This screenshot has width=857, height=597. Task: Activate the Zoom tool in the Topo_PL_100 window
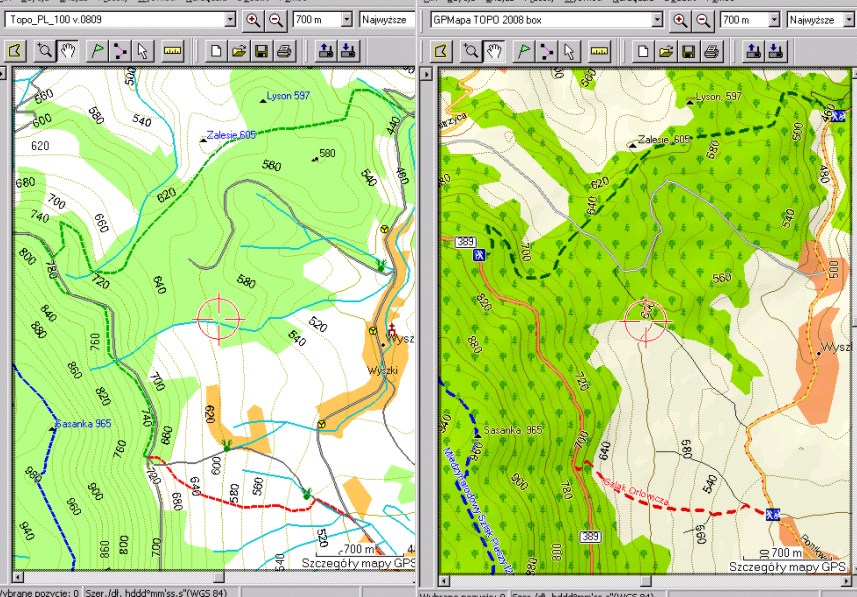[x=44, y=51]
